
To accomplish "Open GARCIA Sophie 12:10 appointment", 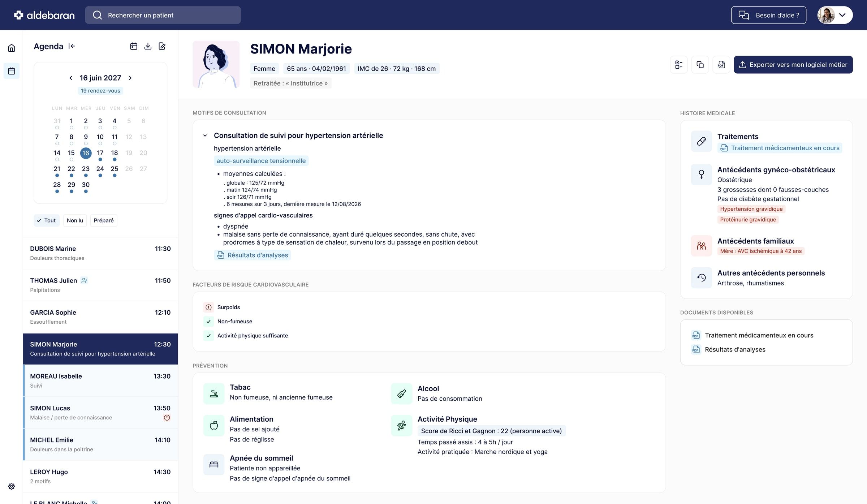I will (x=100, y=317).
